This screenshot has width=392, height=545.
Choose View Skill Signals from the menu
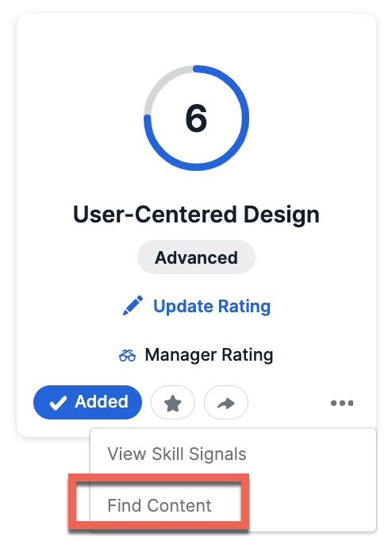coord(177,454)
